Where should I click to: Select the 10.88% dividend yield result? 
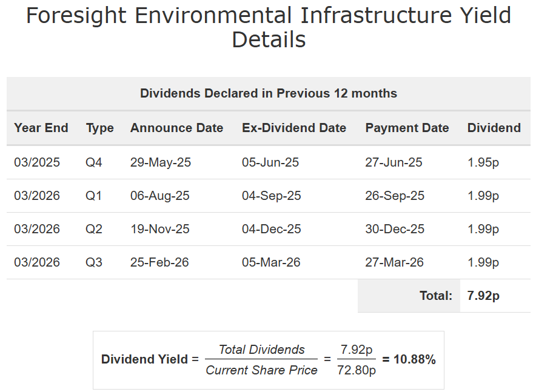[415, 359]
